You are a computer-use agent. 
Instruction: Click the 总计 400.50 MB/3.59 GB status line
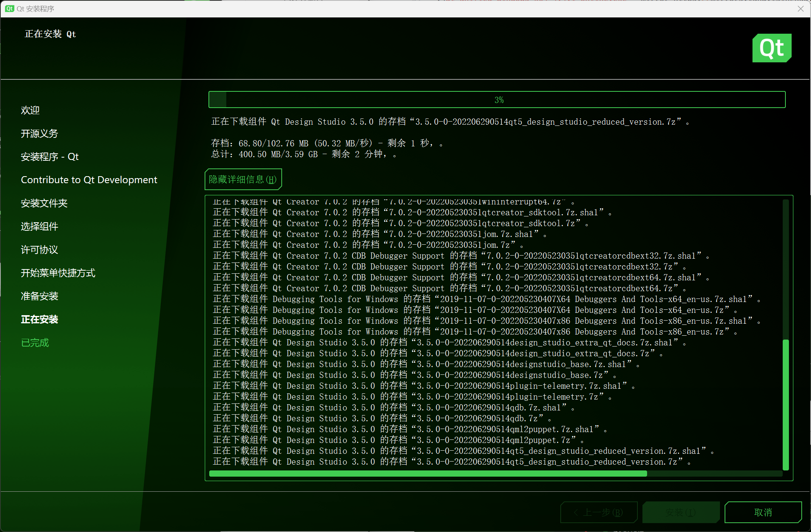point(304,154)
